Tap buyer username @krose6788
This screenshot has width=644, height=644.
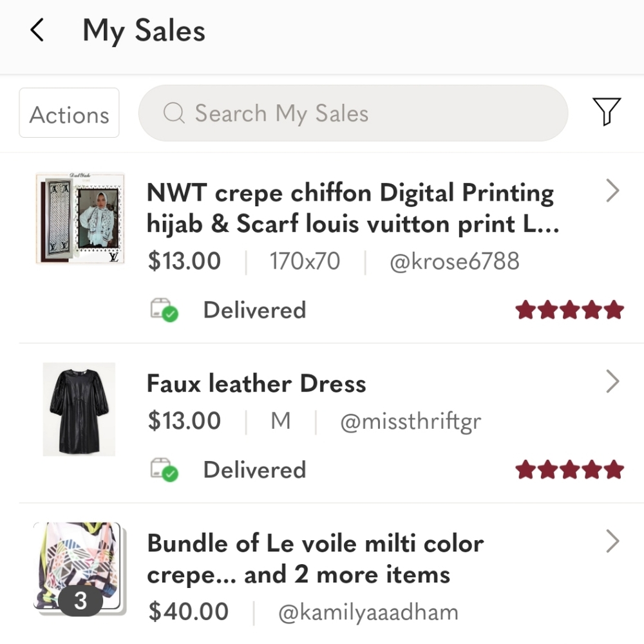tap(455, 261)
